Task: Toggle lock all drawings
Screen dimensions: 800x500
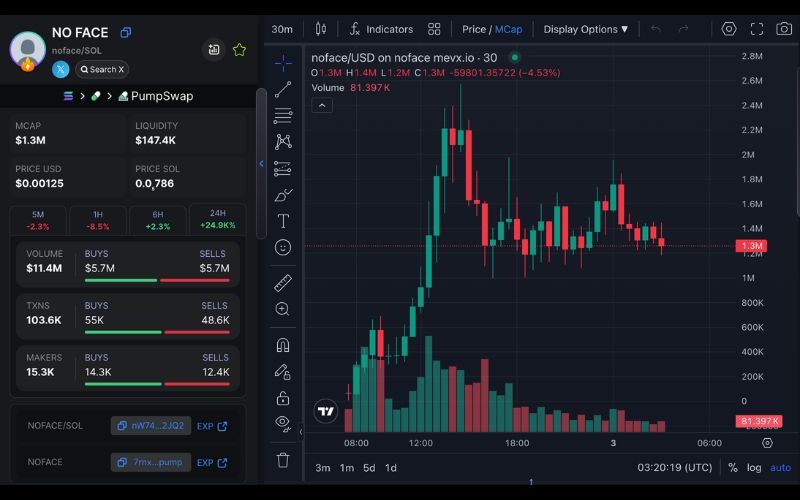Action: point(283,398)
